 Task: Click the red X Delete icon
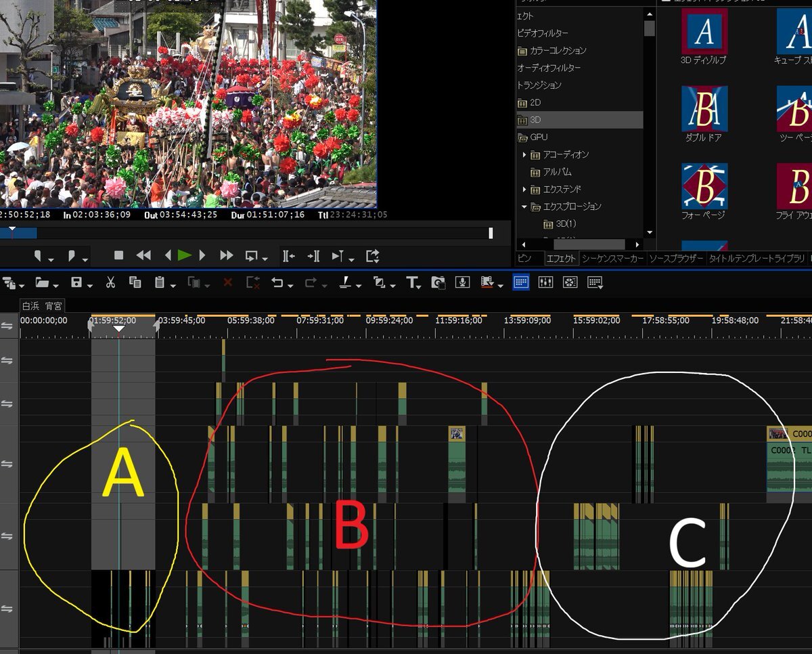point(227,282)
